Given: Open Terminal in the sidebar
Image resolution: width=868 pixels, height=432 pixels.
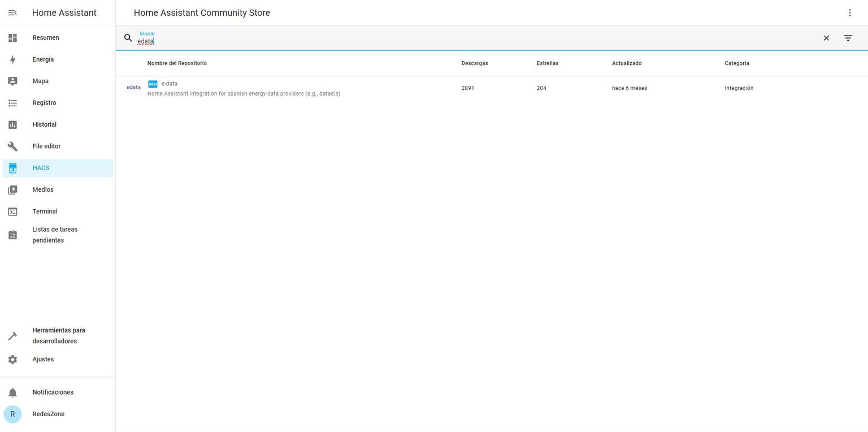Looking at the screenshot, I should 58,211.
